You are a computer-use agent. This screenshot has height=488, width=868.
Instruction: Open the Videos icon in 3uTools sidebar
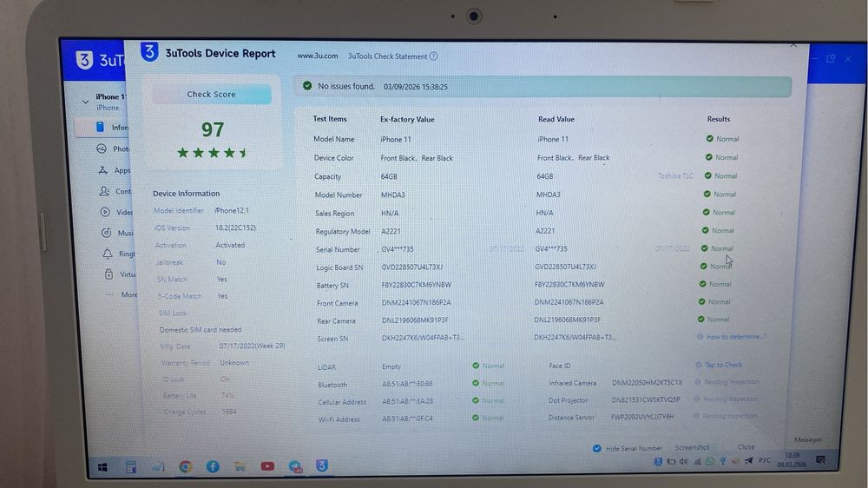pos(105,212)
